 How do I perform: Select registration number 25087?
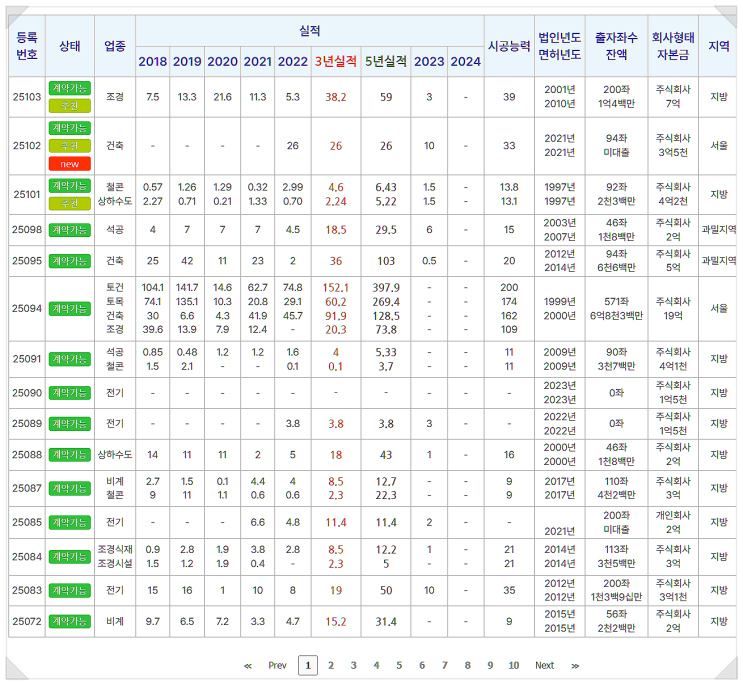[x=27, y=488]
